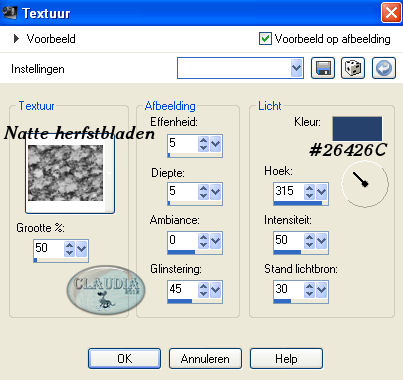
Task: Open the Stand lichtbron dropdown arrow
Action: click(x=321, y=290)
